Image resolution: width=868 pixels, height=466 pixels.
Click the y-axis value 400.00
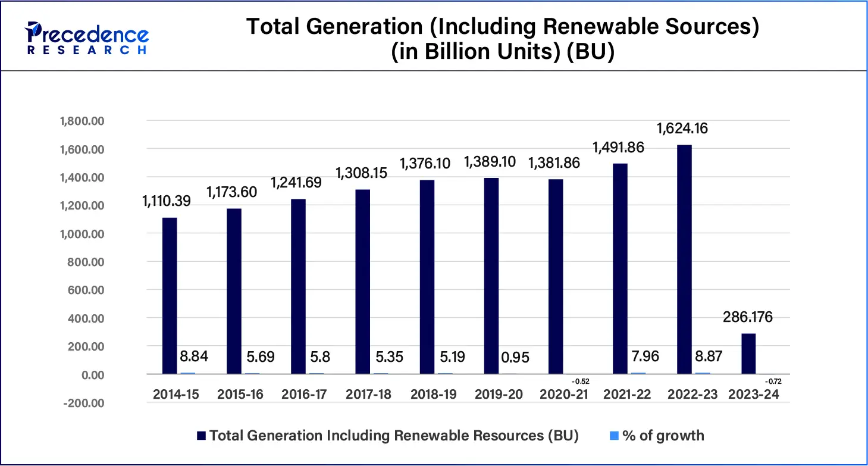[x=86, y=318]
